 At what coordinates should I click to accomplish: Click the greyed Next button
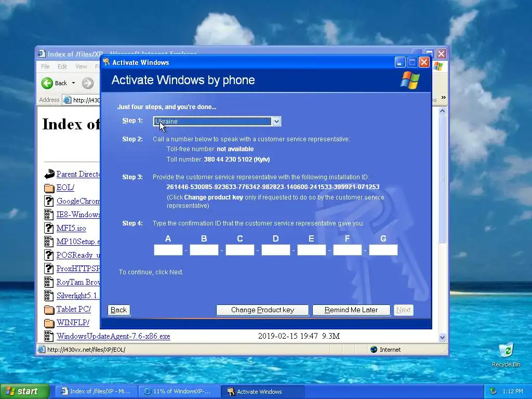(403, 310)
